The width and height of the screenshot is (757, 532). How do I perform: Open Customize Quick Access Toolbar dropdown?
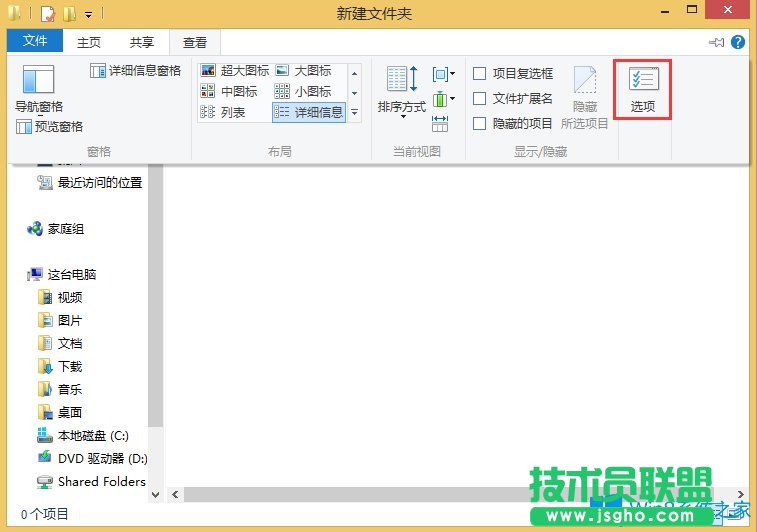click(x=88, y=15)
